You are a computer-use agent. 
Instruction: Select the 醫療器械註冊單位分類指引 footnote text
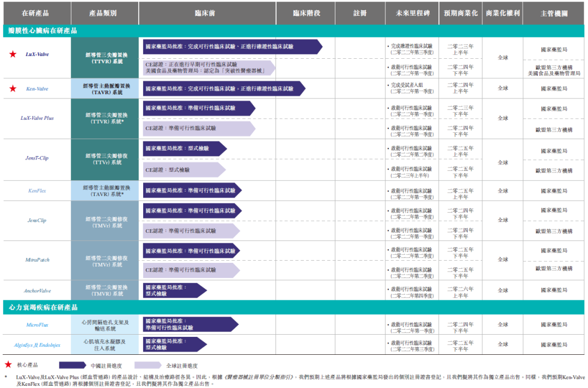point(259,377)
